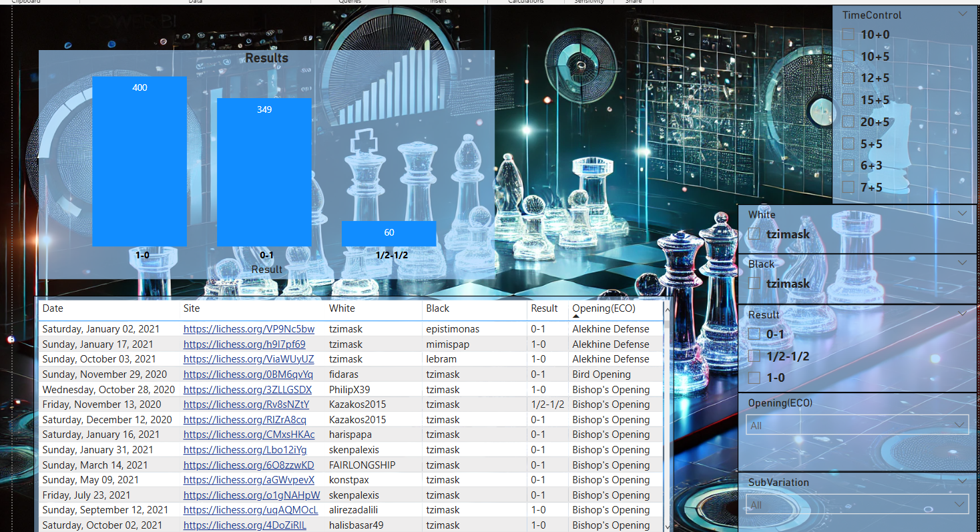980x532 pixels.
Task: Open link https://lichess.org/aGWvpevX
Action: click(249, 480)
